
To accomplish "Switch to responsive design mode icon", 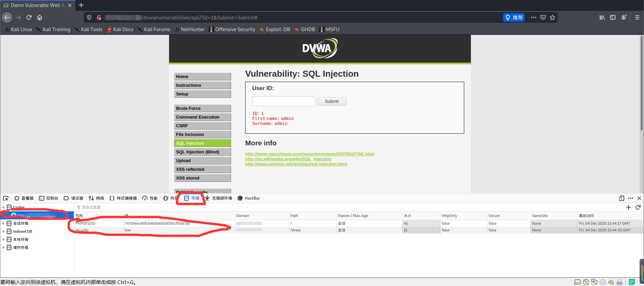I will tap(622, 198).
